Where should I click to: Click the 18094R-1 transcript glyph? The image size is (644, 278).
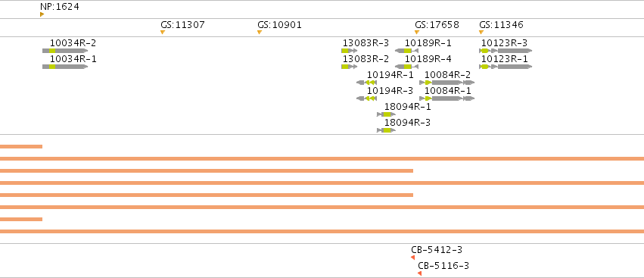(386, 114)
